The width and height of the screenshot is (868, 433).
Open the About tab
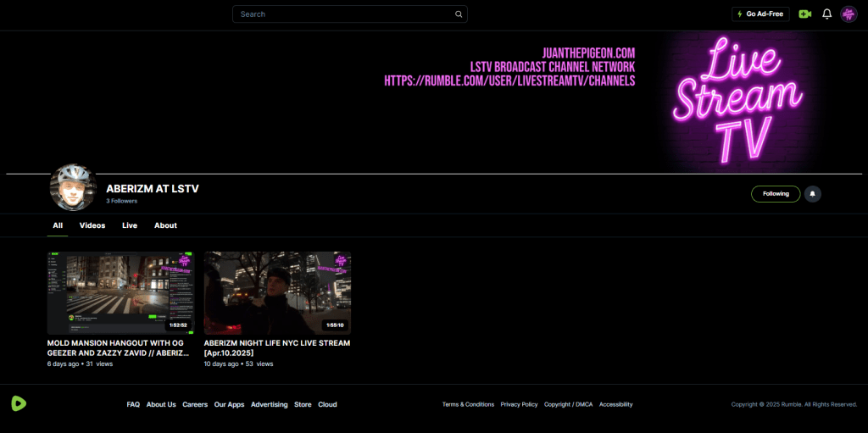(x=165, y=225)
